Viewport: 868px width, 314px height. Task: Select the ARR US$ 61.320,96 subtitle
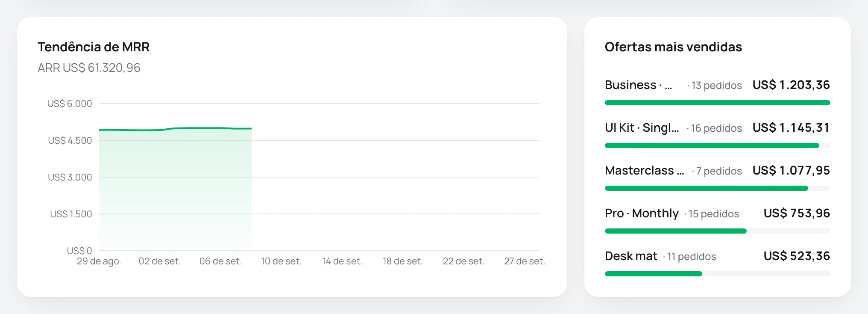tap(89, 68)
